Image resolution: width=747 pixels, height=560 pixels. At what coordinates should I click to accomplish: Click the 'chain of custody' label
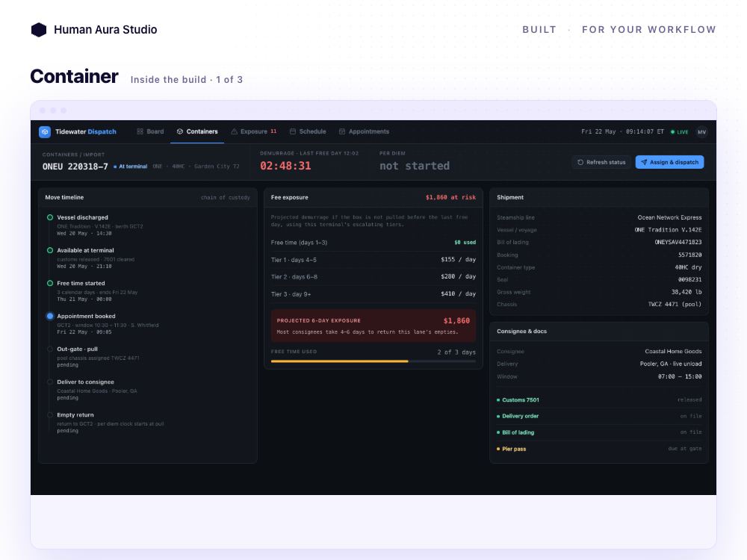click(x=226, y=198)
